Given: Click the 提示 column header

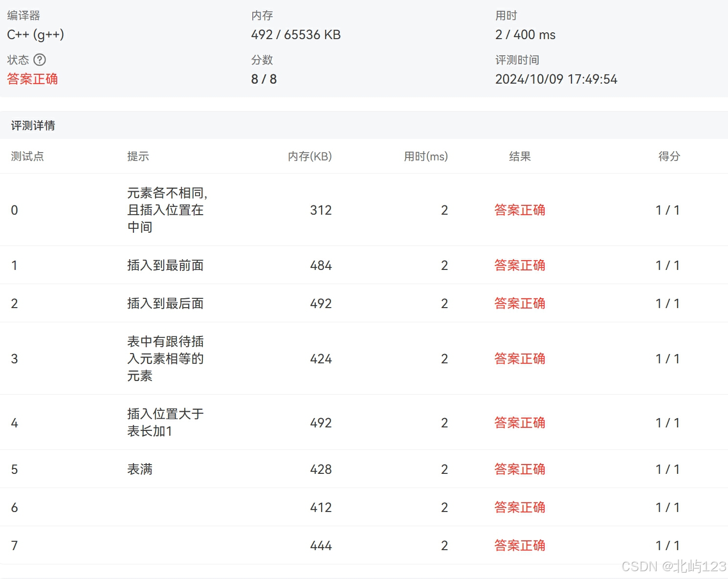Looking at the screenshot, I should [137, 156].
